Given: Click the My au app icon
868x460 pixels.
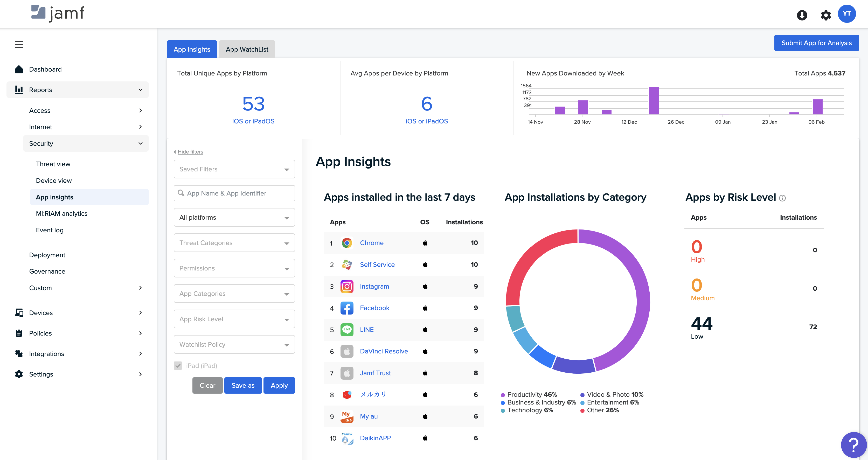Looking at the screenshot, I should pos(347,416).
